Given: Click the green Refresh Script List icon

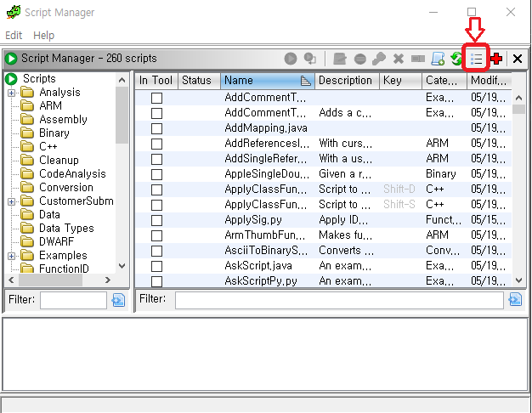Looking at the screenshot, I should [456, 59].
